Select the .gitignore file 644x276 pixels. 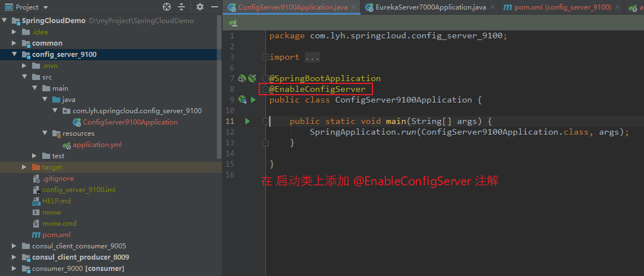(58, 179)
